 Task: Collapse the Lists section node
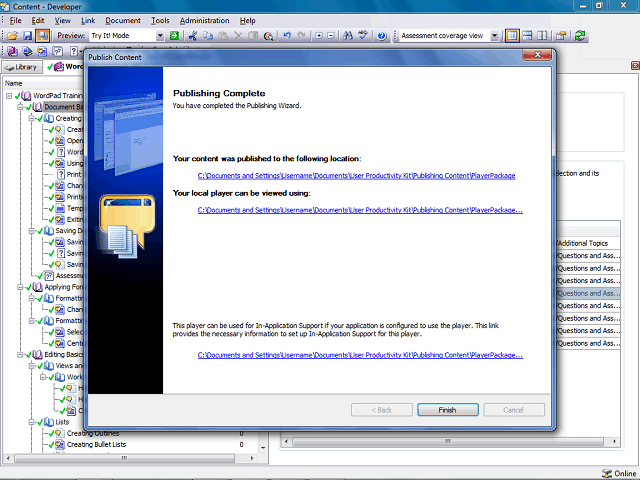point(31,422)
